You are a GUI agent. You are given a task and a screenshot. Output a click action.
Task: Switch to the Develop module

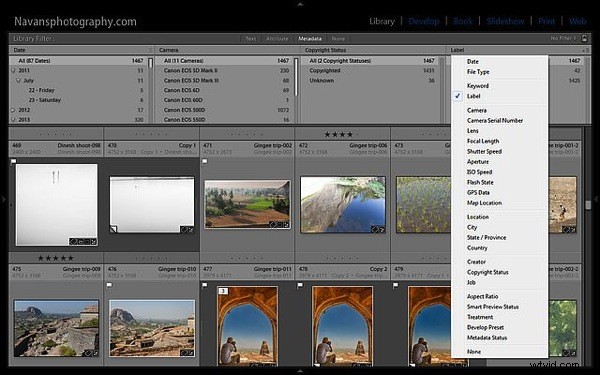pos(424,21)
